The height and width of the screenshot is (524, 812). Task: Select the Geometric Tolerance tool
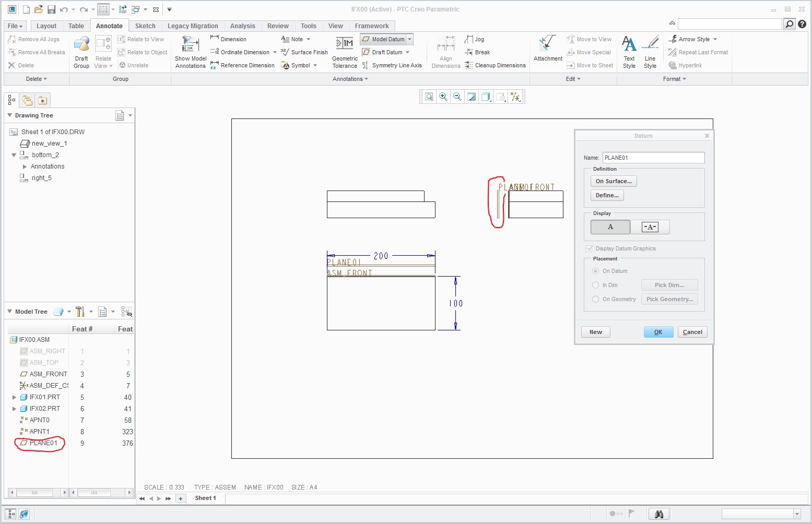345,52
